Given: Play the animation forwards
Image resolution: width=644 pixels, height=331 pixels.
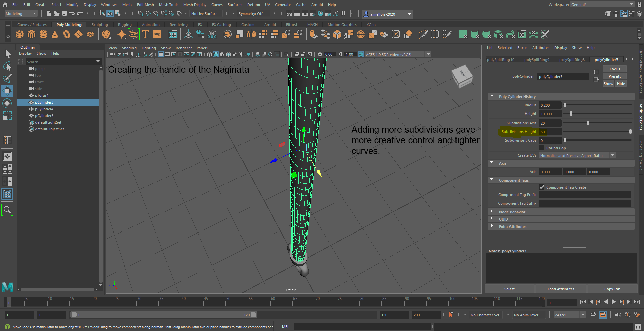Looking at the screenshot, I should click(613, 302).
